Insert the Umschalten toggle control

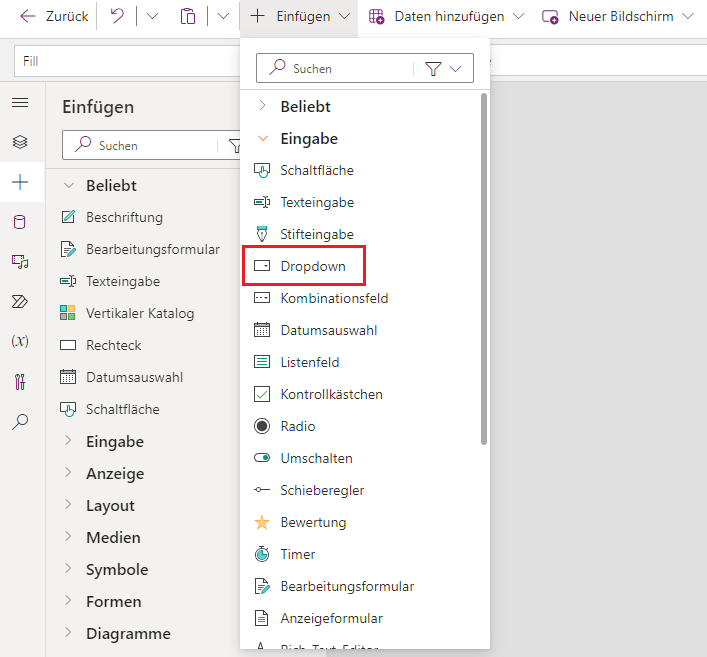[316, 458]
